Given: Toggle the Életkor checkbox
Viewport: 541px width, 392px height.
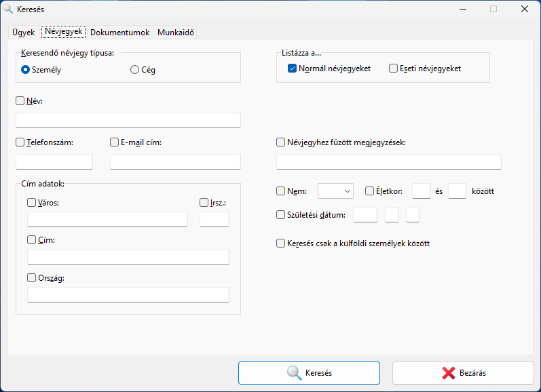Looking at the screenshot, I should [369, 191].
